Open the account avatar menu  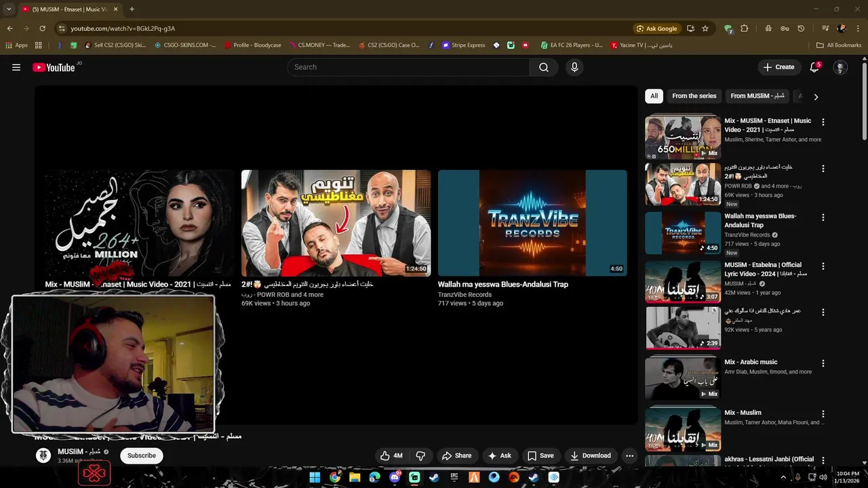tap(840, 67)
